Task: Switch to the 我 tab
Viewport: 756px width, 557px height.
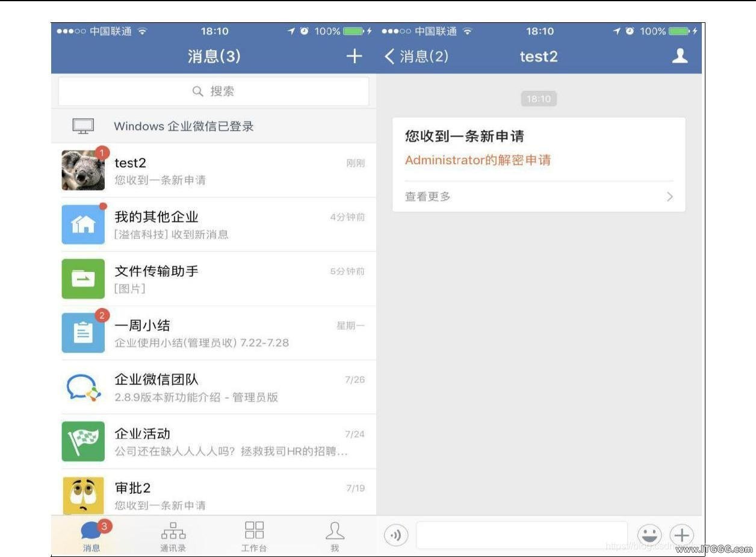Action: 335,537
